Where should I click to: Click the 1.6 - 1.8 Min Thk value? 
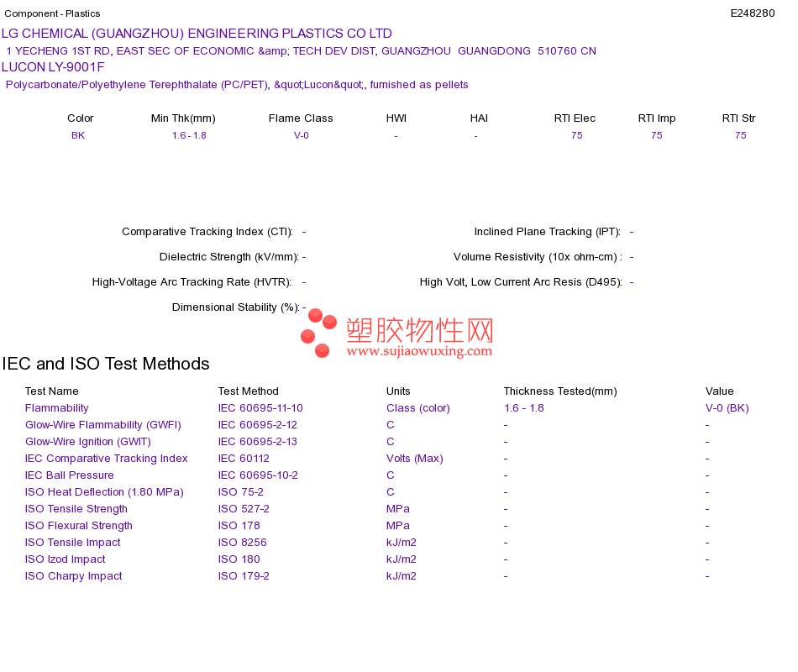[x=189, y=135]
